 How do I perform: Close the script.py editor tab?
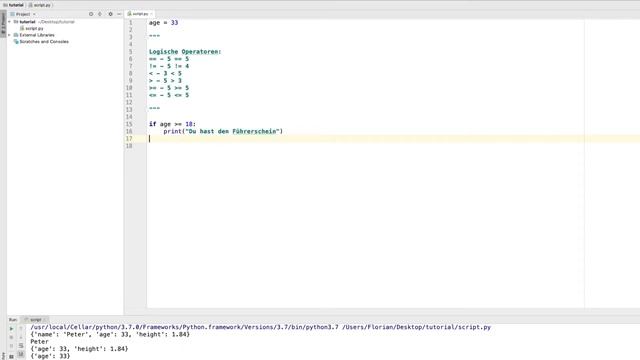[x=151, y=14]
